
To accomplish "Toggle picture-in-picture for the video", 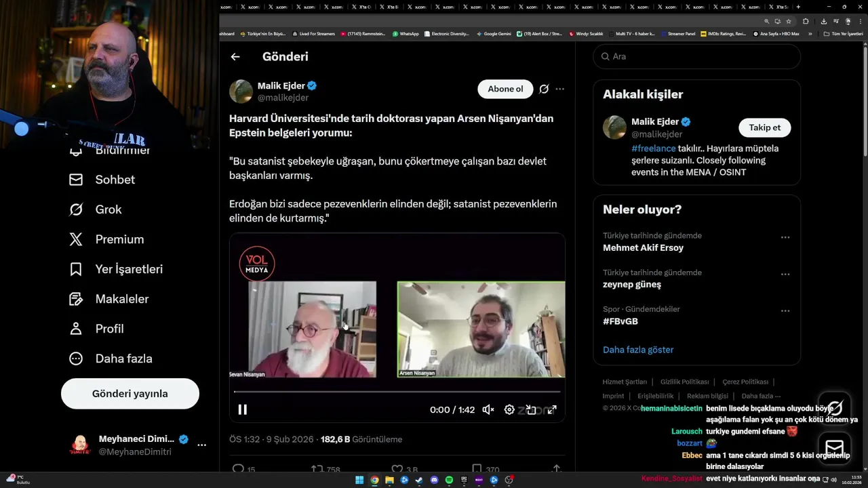I will tap(531, 409).
